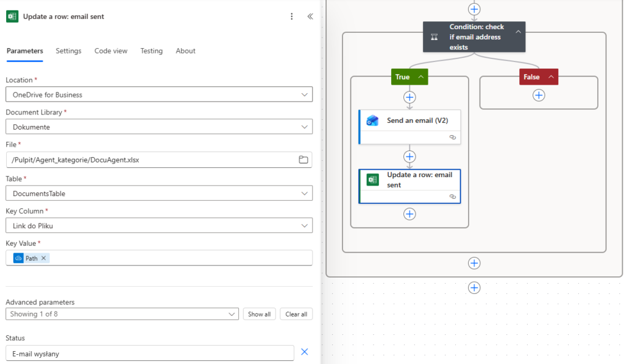Viewport: 624px width, 364px height.
Task: Add a step below the Condition block
Action: (x=474, y=263)
